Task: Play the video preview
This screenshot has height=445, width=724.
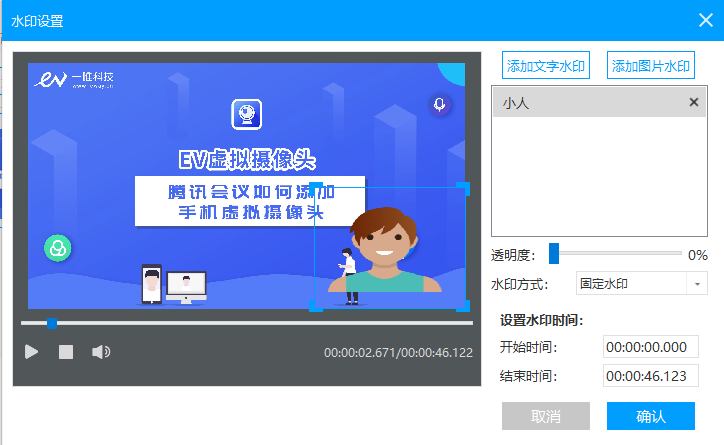Action: coord(31,352)
